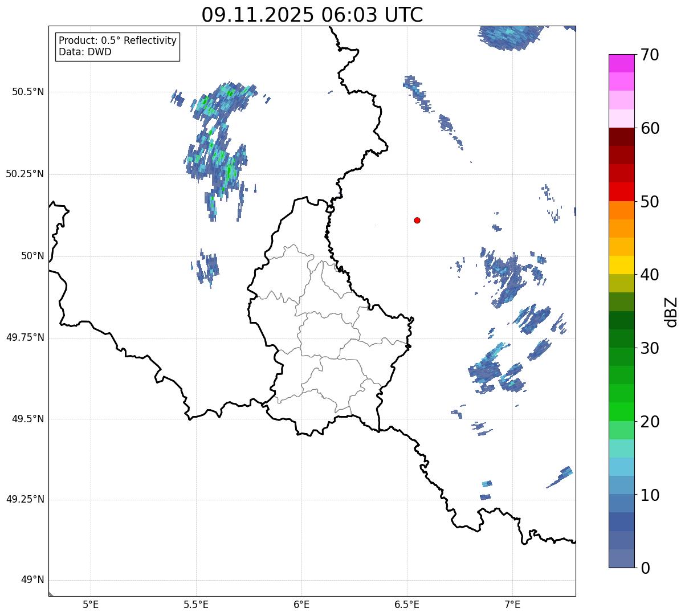Click the 20 label on the colorbar
The height and width of the screenshot is (616, 685).
650,422
